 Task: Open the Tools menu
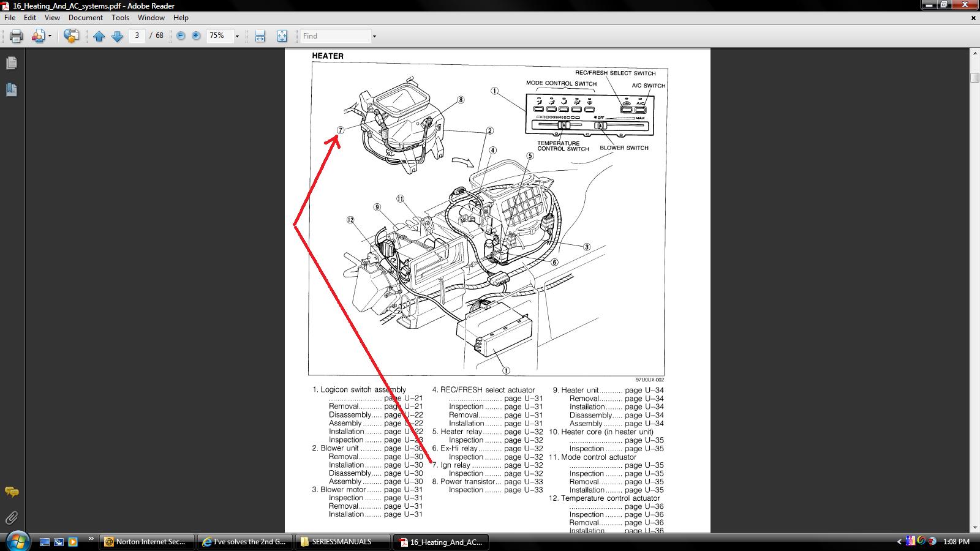(x=120, y=18)
